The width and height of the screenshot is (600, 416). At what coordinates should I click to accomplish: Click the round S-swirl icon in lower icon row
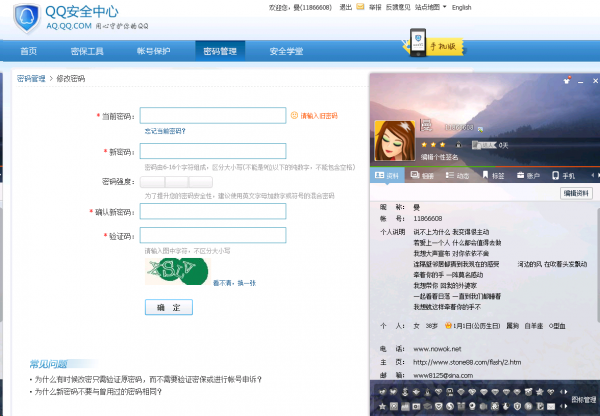click(450, 406)
